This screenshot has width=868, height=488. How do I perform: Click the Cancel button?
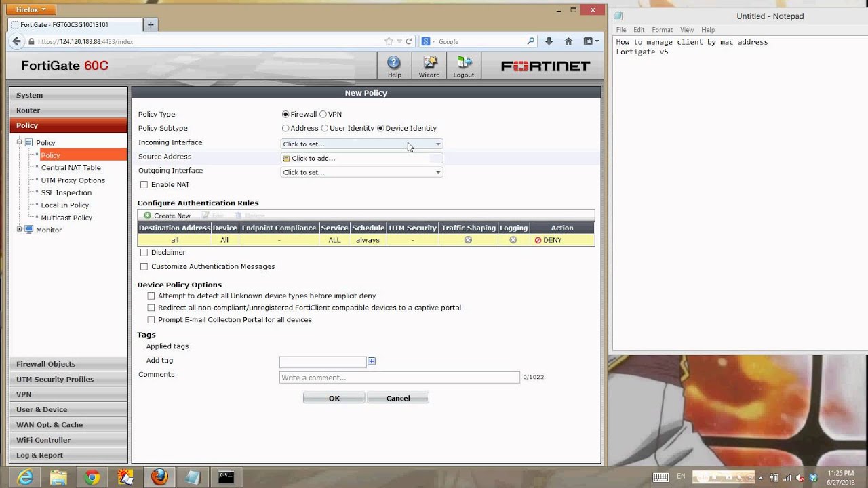click(398, 398)
